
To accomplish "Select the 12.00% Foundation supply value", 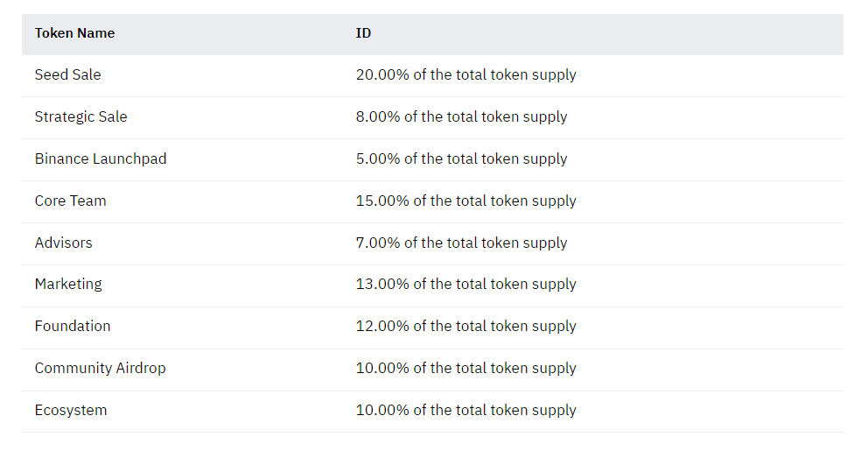I will click(466, 327).
